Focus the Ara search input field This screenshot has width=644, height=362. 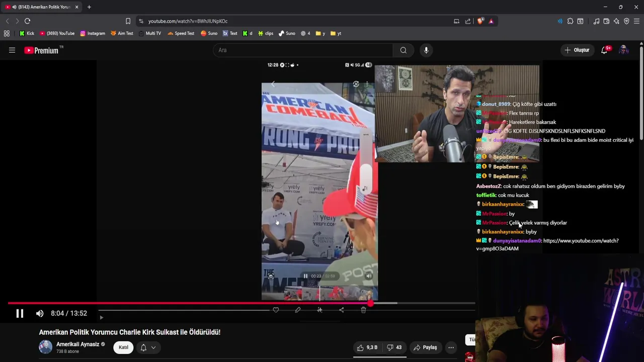pos(304,50)
